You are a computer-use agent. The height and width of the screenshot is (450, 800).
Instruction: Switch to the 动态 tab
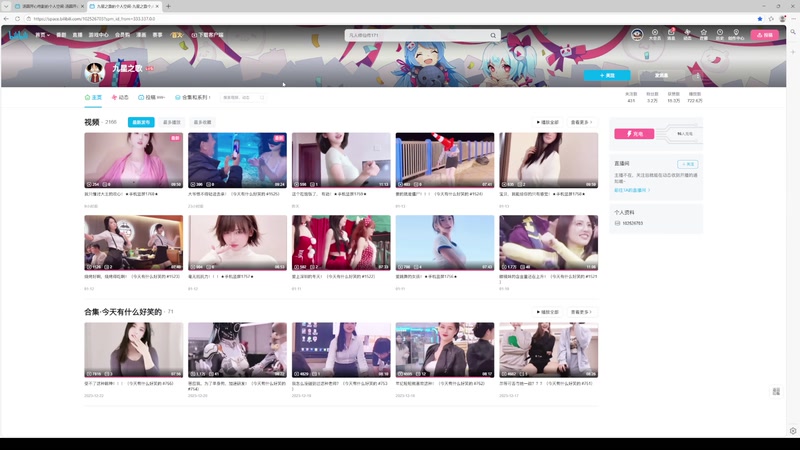(121, 98)
